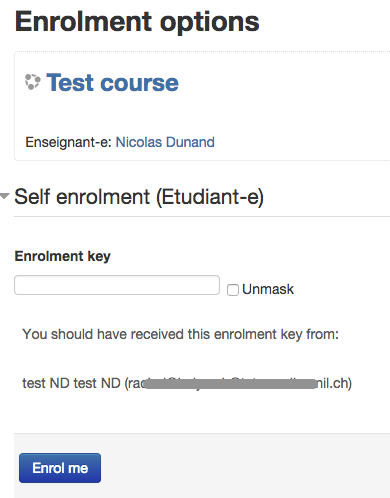The image size is (390, 498).
Task: Click the Self enrolment (Etudiant-e) heading
Action: pos(139,197)
